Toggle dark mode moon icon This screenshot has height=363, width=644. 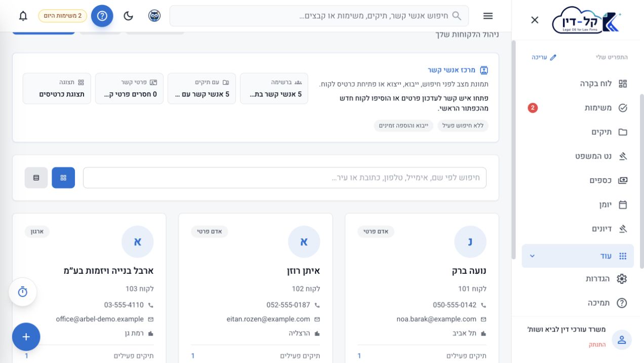click(x=129, y=16)
